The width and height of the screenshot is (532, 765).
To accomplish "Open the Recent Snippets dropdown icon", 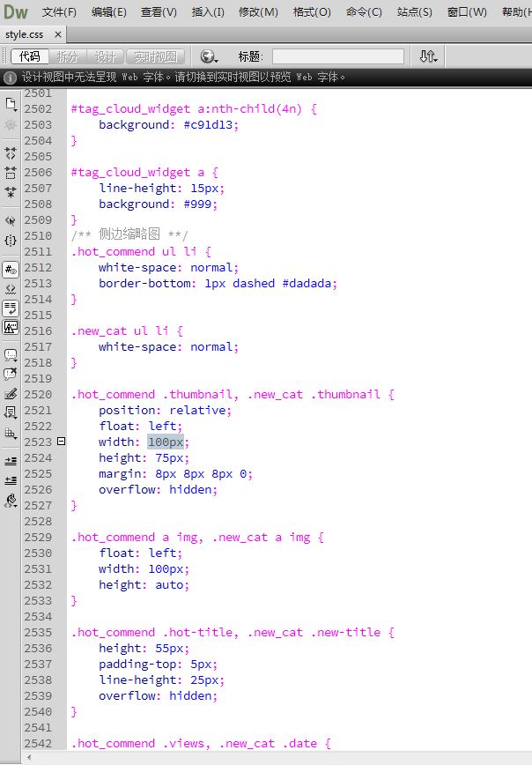I will (x=11, y=412).
